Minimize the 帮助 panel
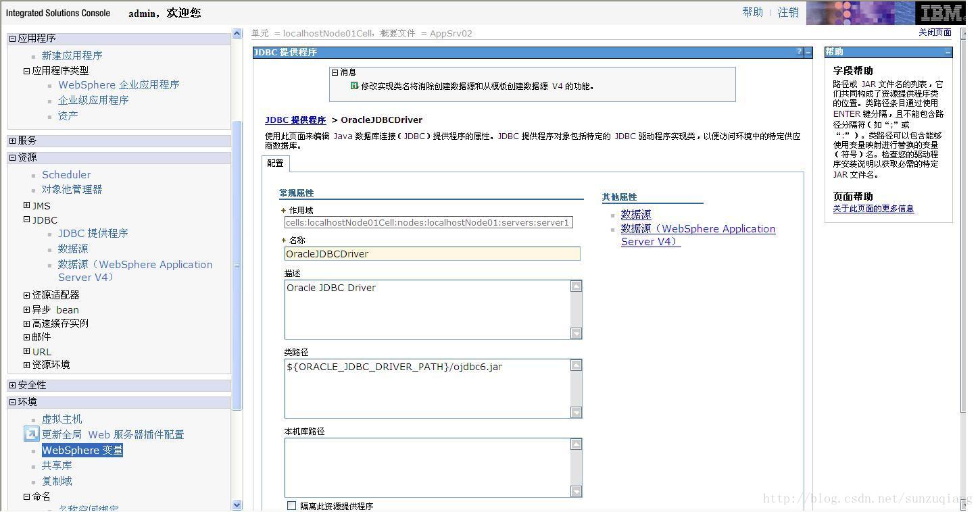This screenshot has height=512, width=980. tap(948, 52)
